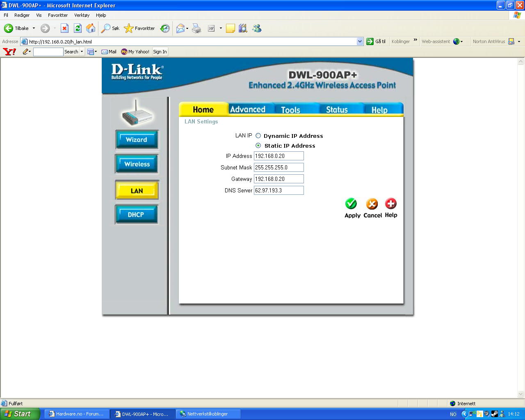
Task: Click the orange Cancel X icon
Action: pyautogui.click(x=372, y=203)
